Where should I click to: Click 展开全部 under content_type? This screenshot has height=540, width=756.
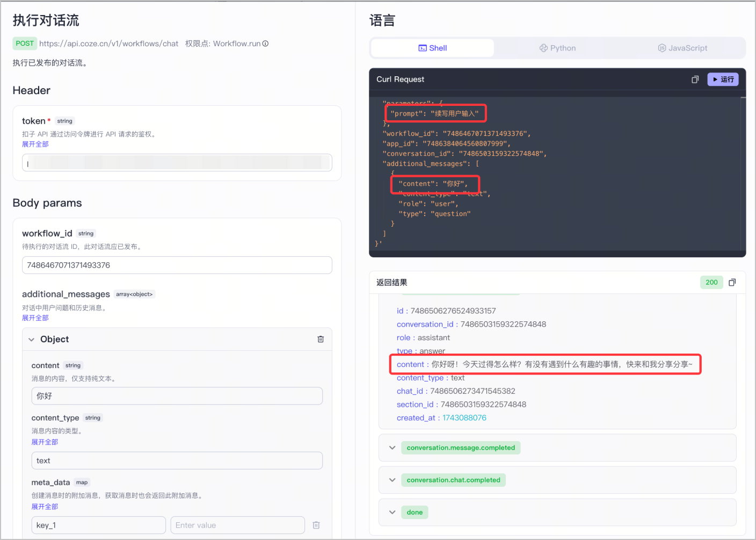click(x=45, y=442)
